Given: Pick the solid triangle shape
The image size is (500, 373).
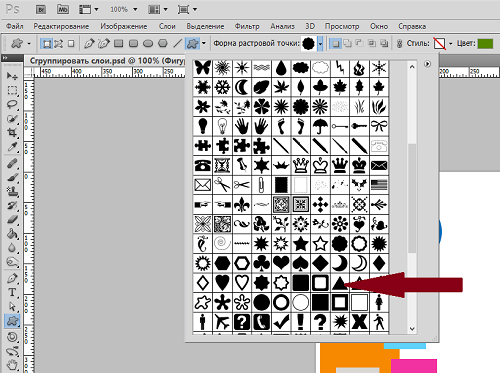Looking at the screenshot, I should click(339, 283).
